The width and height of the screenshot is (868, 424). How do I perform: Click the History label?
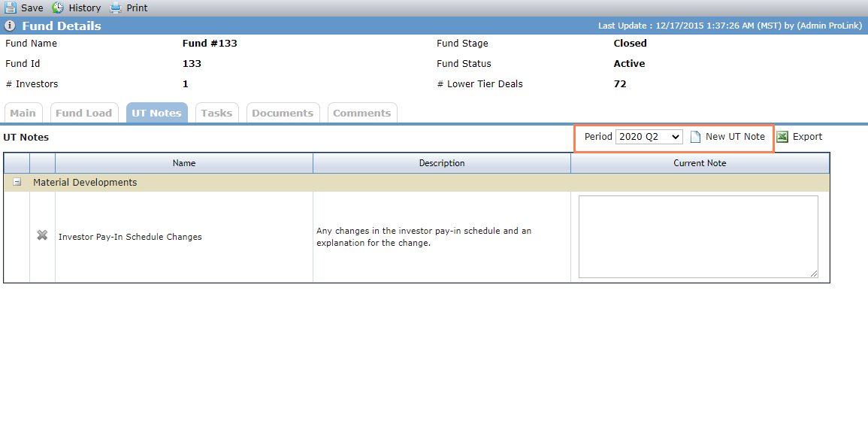85,8
